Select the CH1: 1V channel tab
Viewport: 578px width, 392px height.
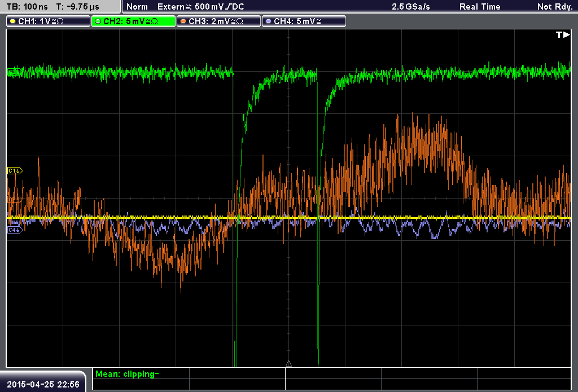[x=49, y=21]
